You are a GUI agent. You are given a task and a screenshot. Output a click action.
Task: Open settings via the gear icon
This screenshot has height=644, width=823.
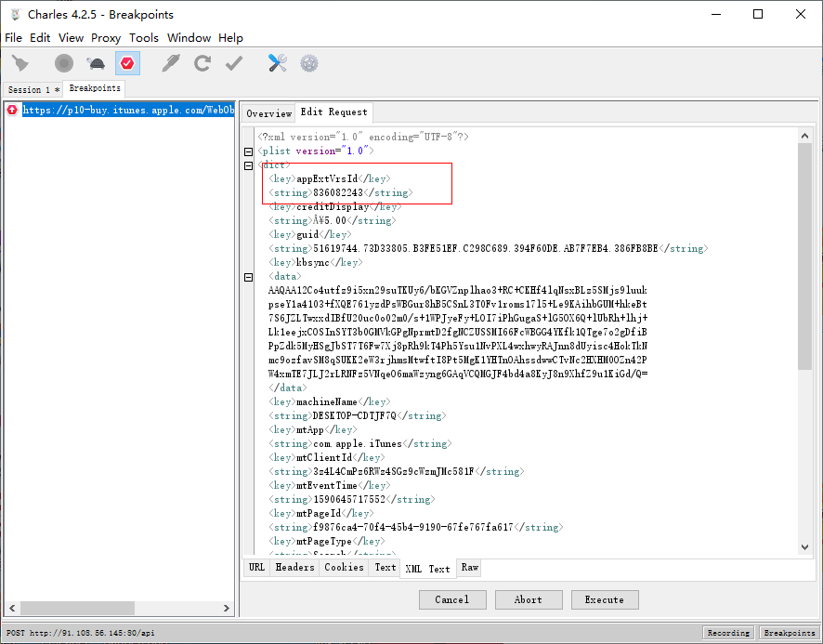[x=308, y=62]
